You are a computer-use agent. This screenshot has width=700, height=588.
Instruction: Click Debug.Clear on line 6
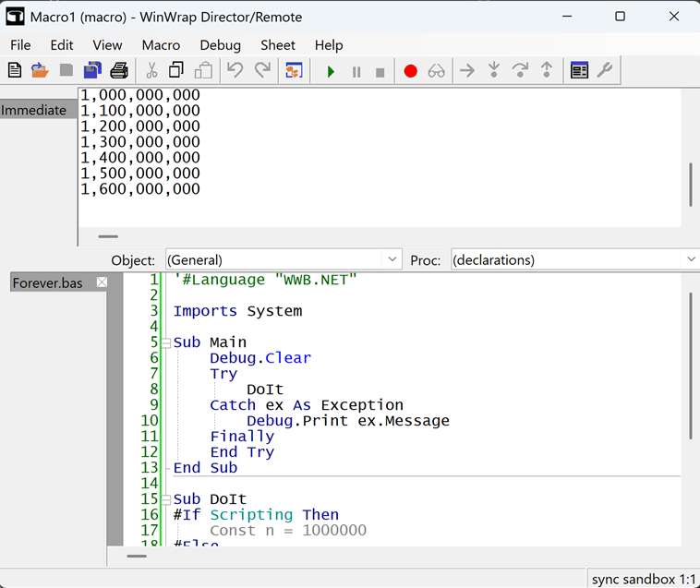(260, 358)
